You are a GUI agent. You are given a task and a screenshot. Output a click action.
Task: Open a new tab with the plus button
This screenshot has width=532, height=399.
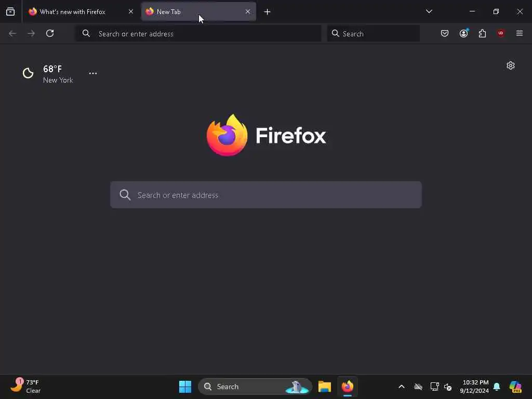tap(267, 12)
